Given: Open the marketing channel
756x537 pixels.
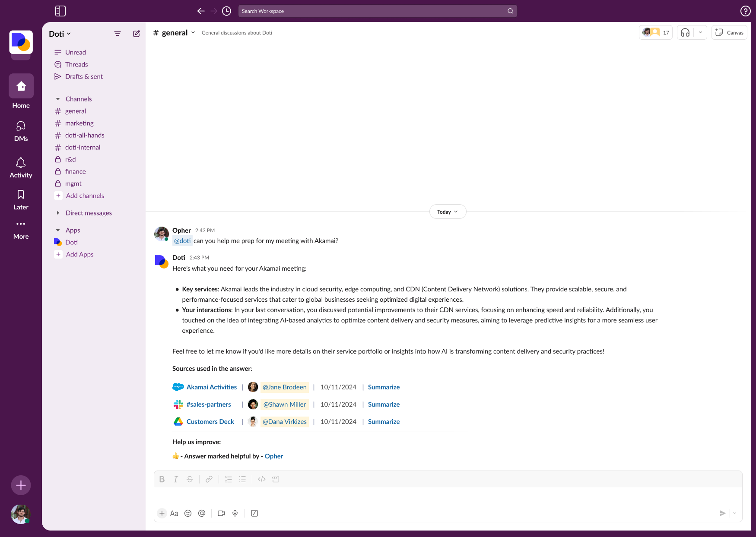Looking at the screenshot, I should 79,123.
